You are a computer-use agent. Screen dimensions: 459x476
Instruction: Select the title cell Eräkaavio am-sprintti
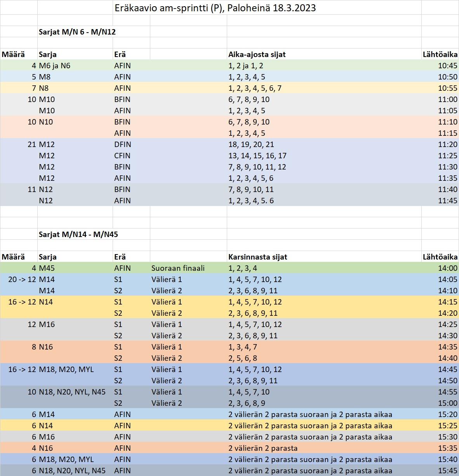[215, 8]
